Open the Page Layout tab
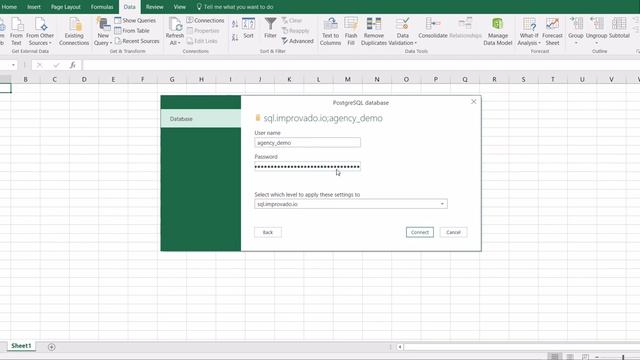Screen dimensions: 640x360 coord(66,7)
